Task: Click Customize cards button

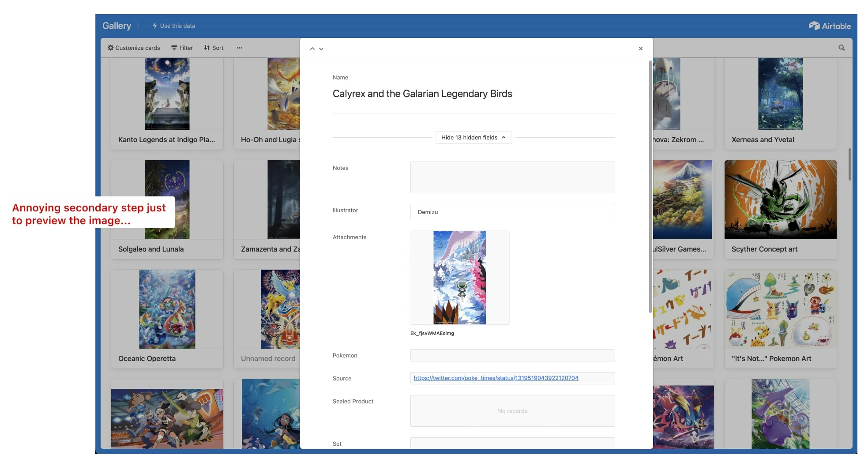Action: tap(134, 48)
